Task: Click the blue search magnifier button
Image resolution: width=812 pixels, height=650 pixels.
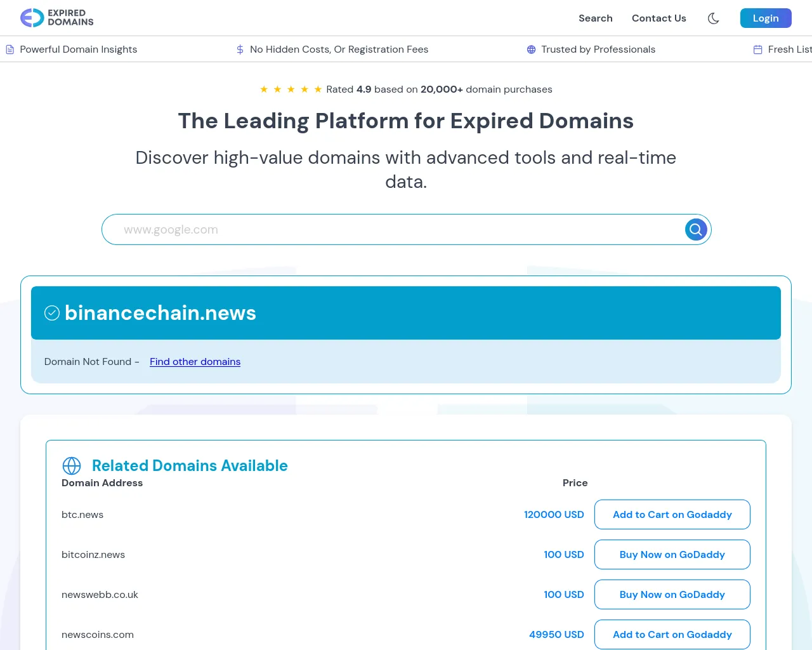Action: click(696, 229)
